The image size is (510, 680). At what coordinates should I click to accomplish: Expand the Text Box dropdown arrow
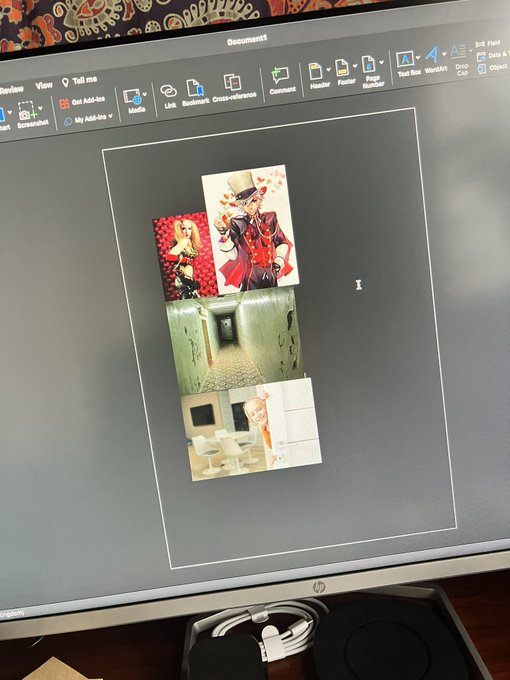click(x=418, y=57)
